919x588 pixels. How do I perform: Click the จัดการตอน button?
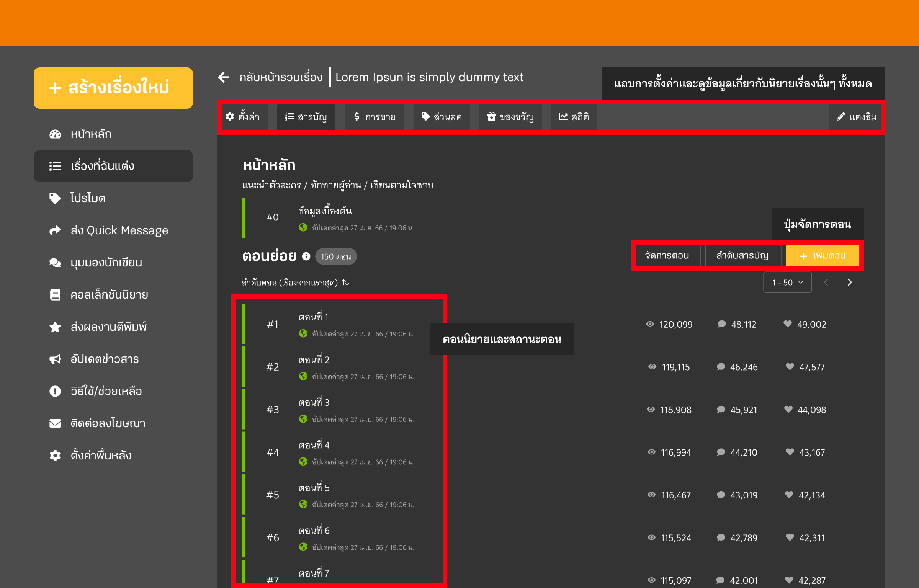(667, 255)
